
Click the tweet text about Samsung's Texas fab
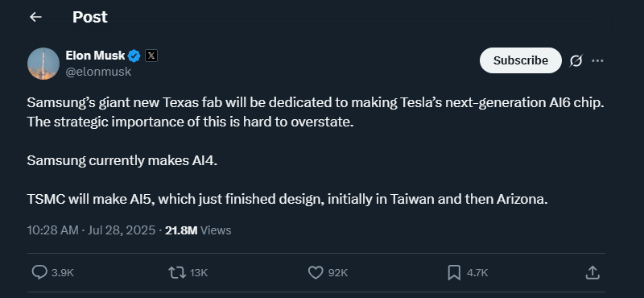pos(316,151)
